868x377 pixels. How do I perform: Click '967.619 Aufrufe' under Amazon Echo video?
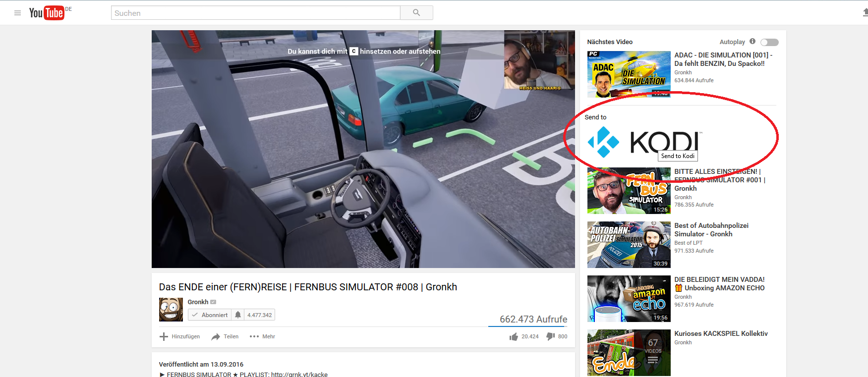694,305
